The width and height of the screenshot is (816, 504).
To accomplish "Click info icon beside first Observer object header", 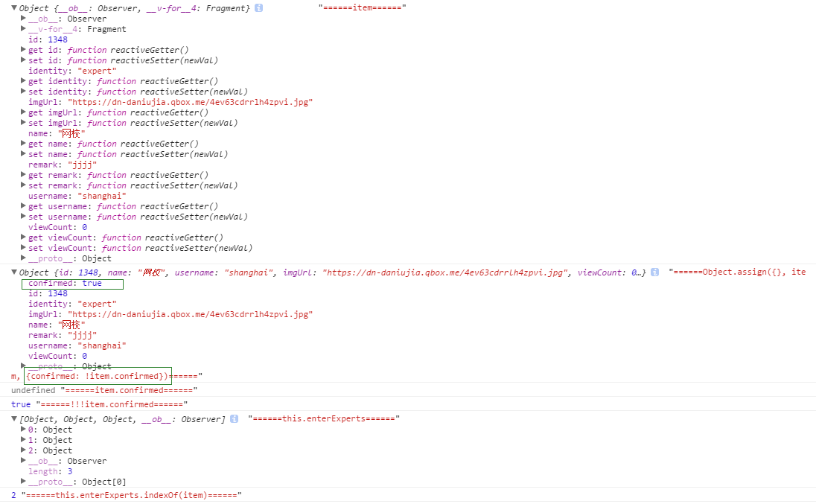I will tap(258, 7).
